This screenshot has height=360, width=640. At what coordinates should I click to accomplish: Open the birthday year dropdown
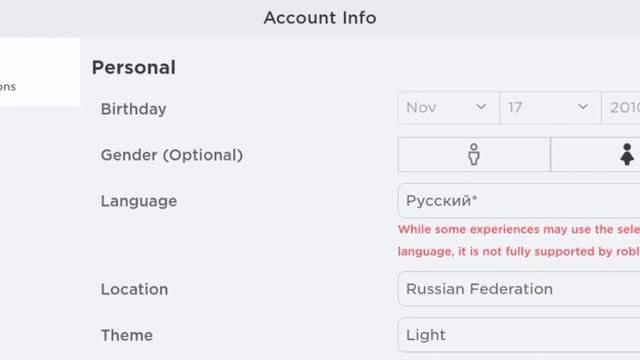621,108
